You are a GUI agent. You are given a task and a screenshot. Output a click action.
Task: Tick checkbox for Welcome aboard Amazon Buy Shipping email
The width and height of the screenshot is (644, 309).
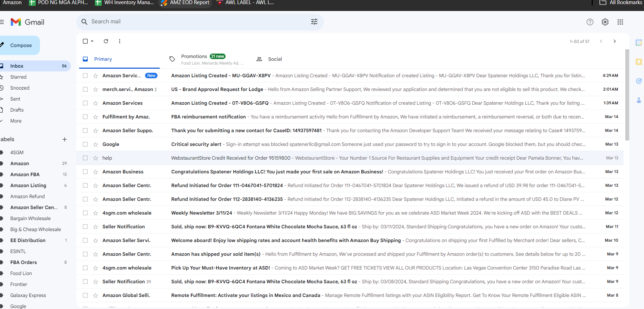[x=85, y=240]
